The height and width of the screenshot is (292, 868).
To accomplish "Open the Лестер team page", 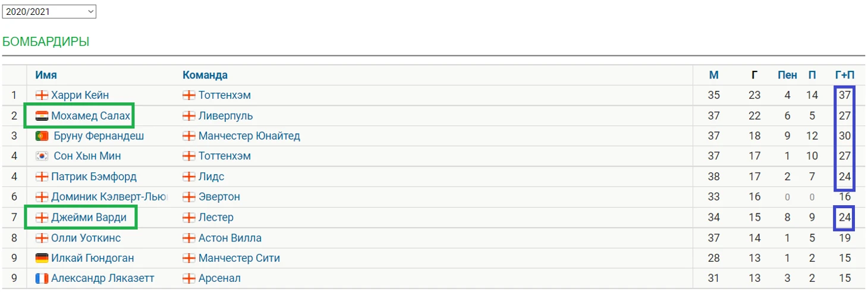I will (216, 218).
